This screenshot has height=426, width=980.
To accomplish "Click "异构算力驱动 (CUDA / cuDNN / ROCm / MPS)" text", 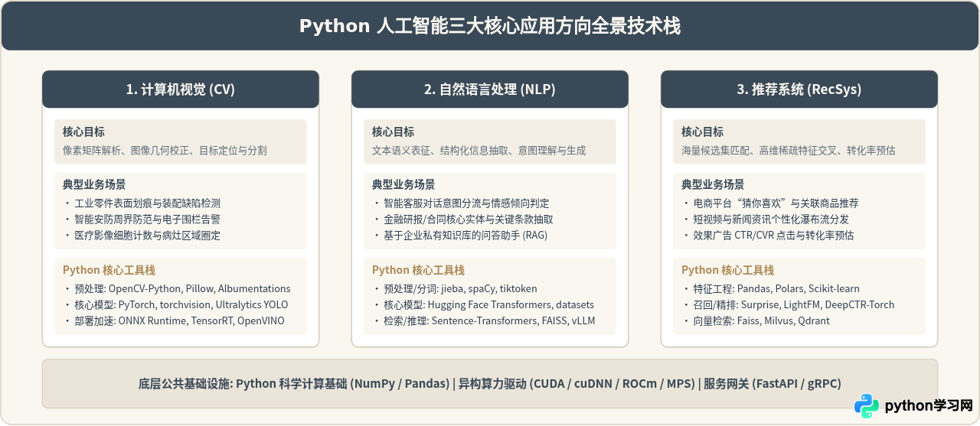I will (577, 384).
